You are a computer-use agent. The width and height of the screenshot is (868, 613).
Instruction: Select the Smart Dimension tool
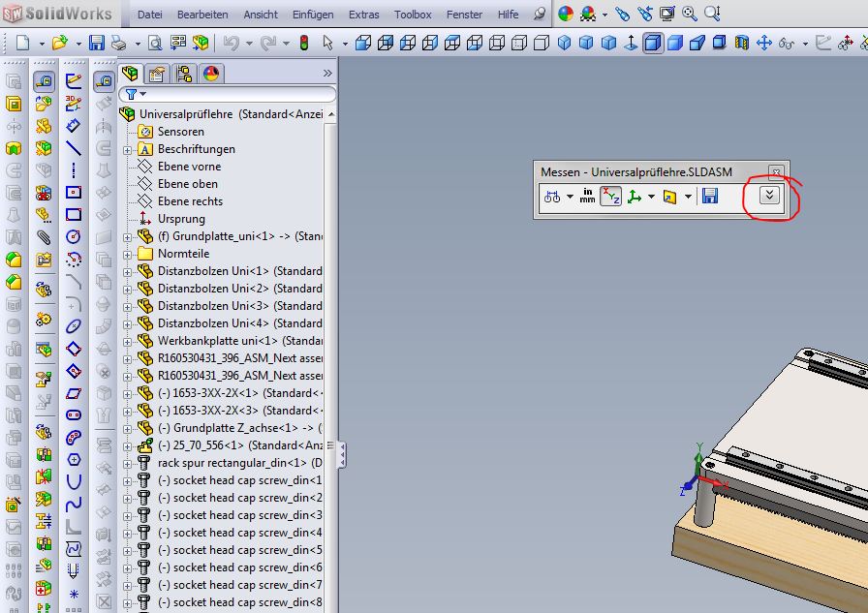coord(73,126)
